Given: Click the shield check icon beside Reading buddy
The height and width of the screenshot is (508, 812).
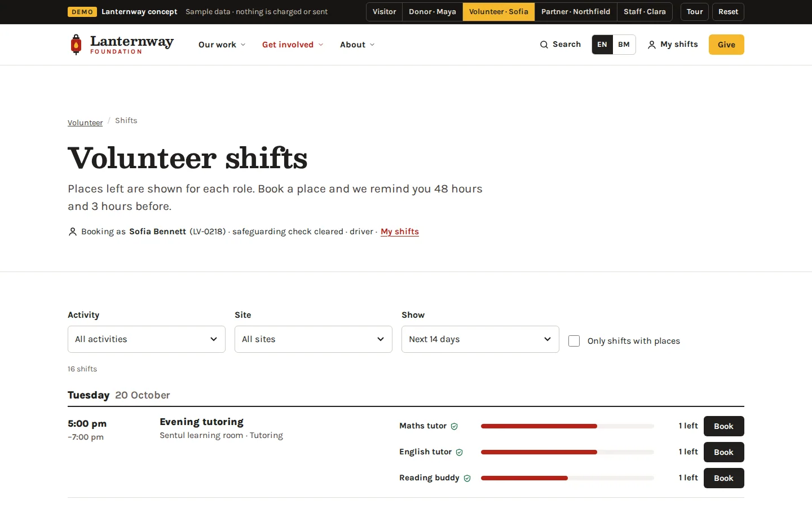Looking at the screenshot, I should 467,478.
